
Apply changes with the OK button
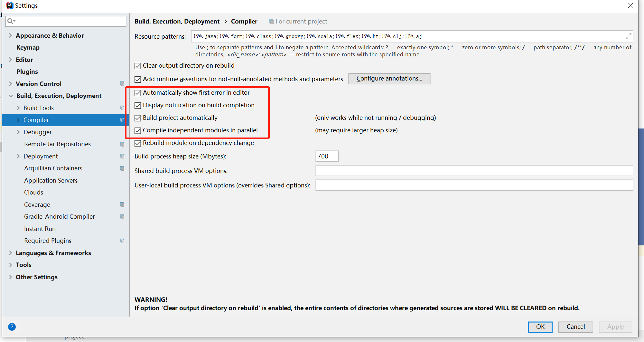click(x=540, y=327)
